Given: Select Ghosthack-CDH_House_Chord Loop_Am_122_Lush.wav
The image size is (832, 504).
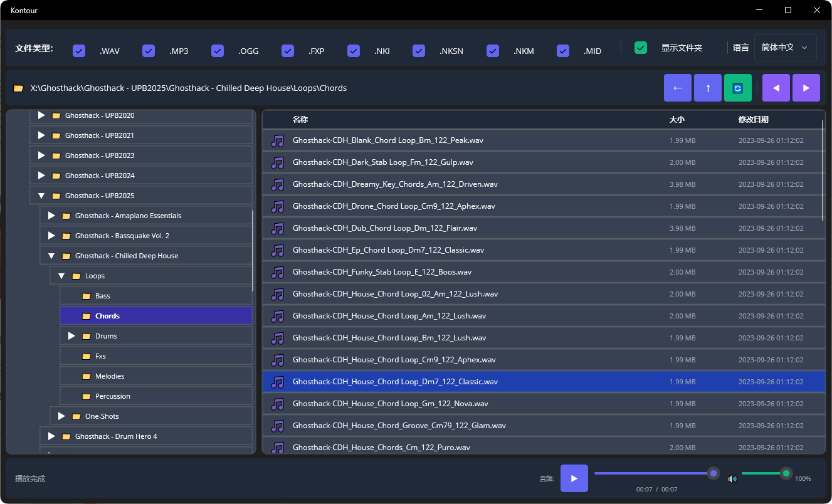Looking at the screenshot, I should (x=544, y=316).
